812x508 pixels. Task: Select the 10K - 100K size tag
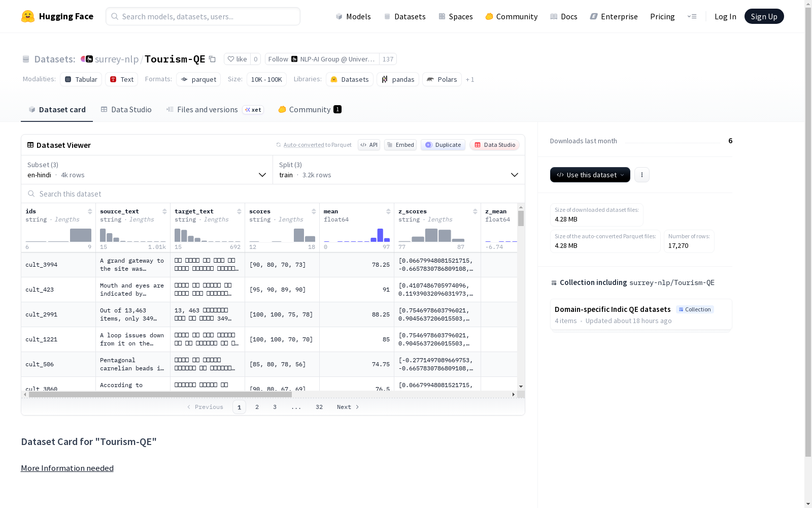[x=266, y=79]
